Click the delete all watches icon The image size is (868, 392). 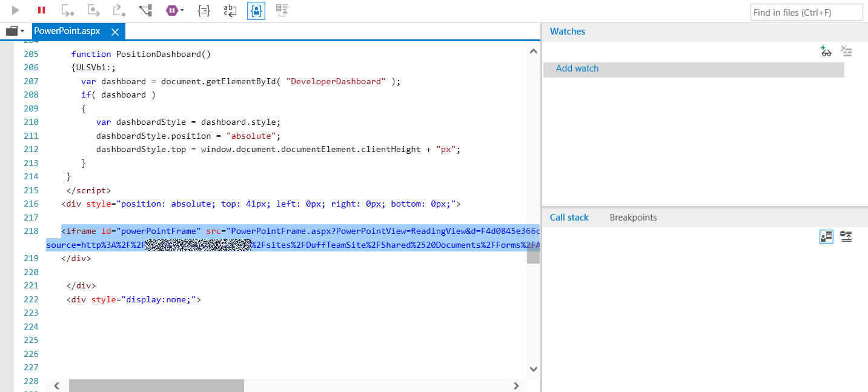[846, 51]
